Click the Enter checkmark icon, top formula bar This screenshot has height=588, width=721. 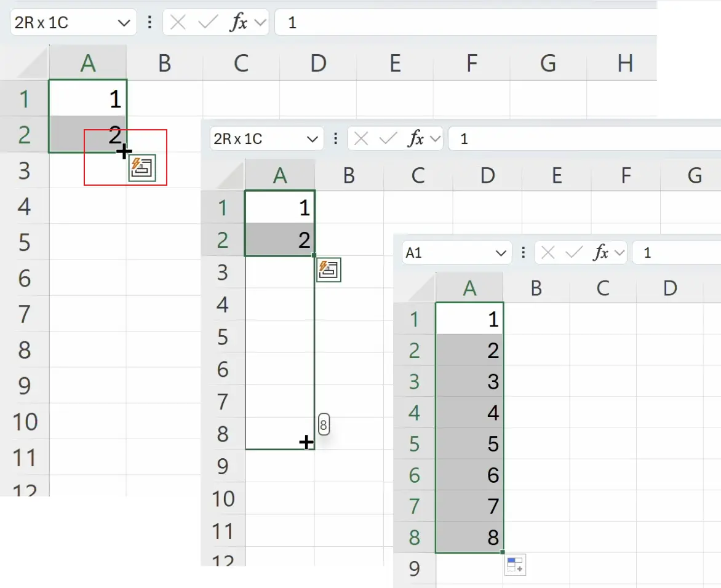coord(207,22)
